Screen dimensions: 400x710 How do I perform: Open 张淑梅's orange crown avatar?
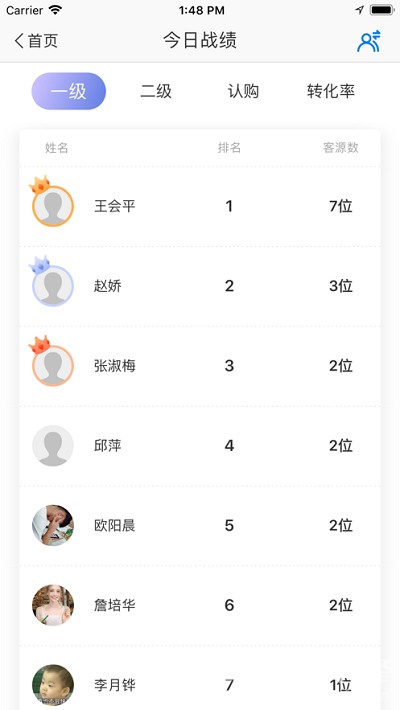[x=52, y=361]
